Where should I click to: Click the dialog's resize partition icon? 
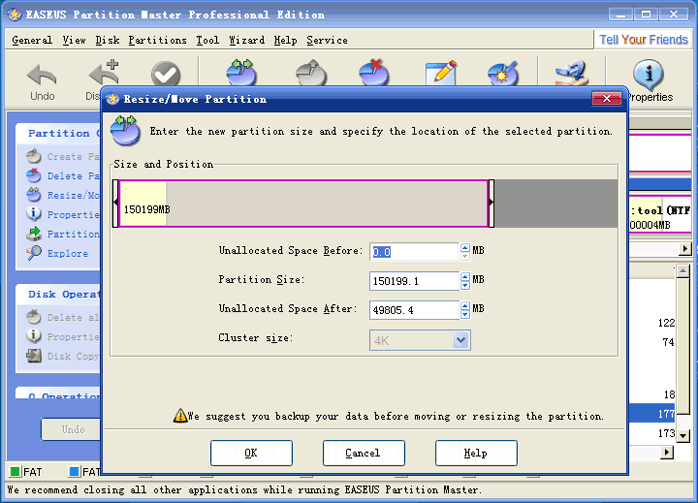[x=125, y=130]
